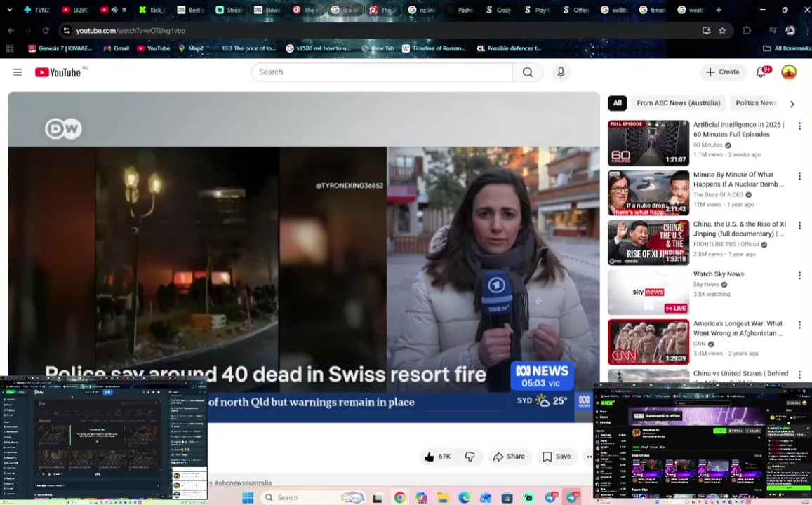Open the YouTube guide hamburger menu

click(x=18, y=72)
